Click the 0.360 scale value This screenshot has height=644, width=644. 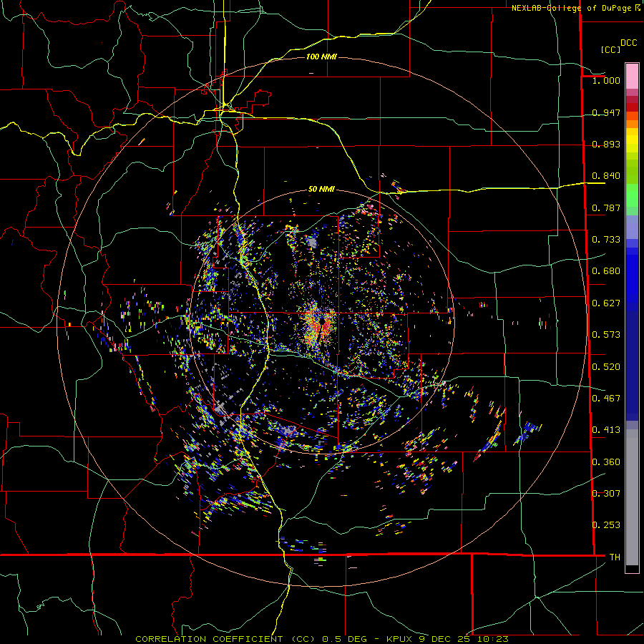(606, 462)
